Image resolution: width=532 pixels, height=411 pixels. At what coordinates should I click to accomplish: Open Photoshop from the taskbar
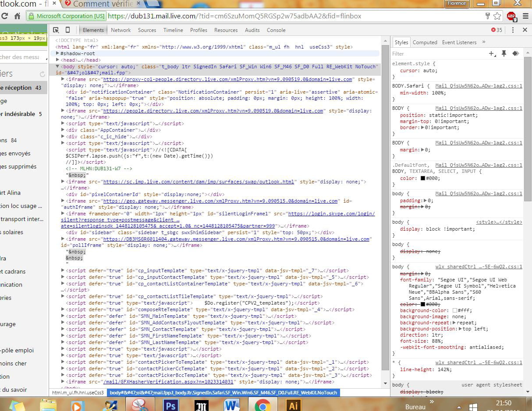tap(171, 406)
